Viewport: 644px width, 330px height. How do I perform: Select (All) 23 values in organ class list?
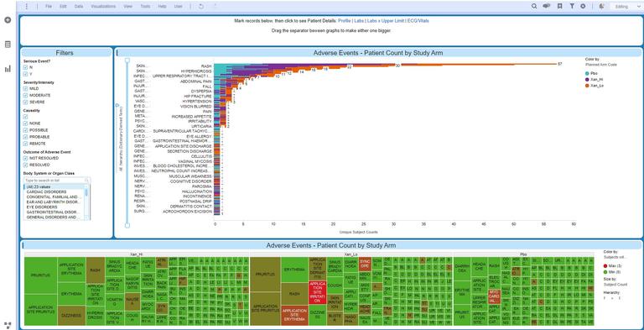55,186
